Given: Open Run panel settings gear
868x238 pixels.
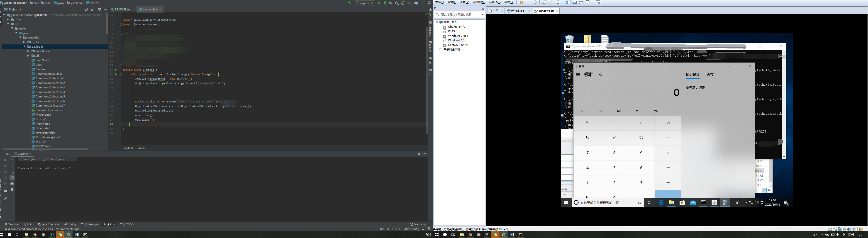Looking at the screenshot, I should coord(419,153).
